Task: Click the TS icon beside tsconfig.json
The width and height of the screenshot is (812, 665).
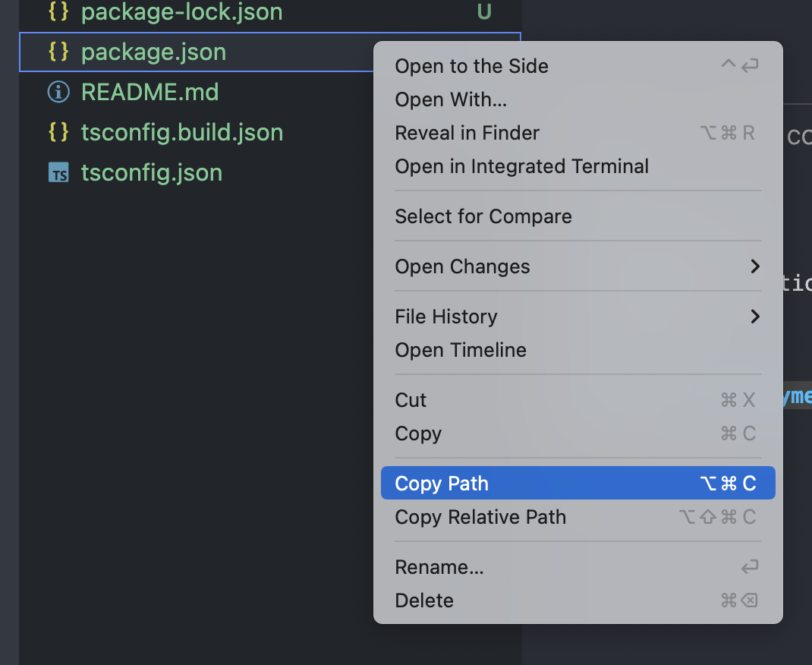Action: click(x=58, y=173)
